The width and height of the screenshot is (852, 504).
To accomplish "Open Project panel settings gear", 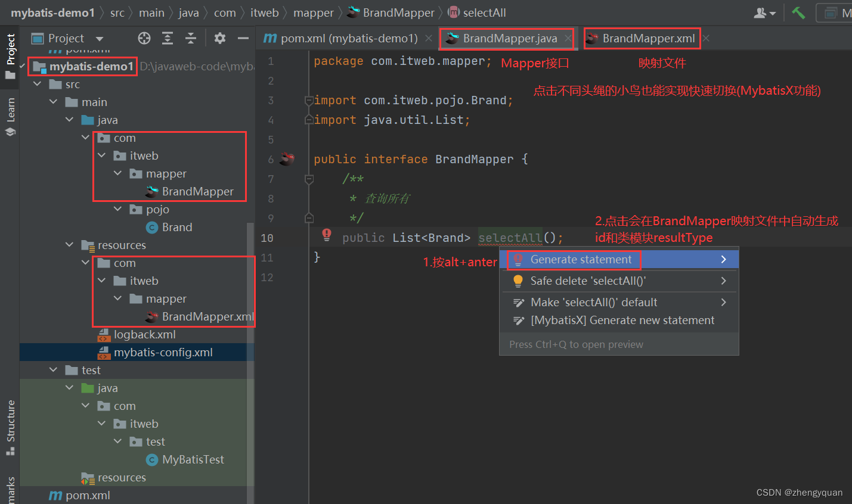I will pyautogui.click(x=220, y=38).
